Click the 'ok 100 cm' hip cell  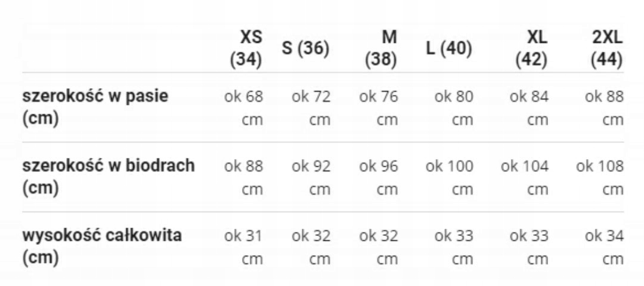[450, 177]
